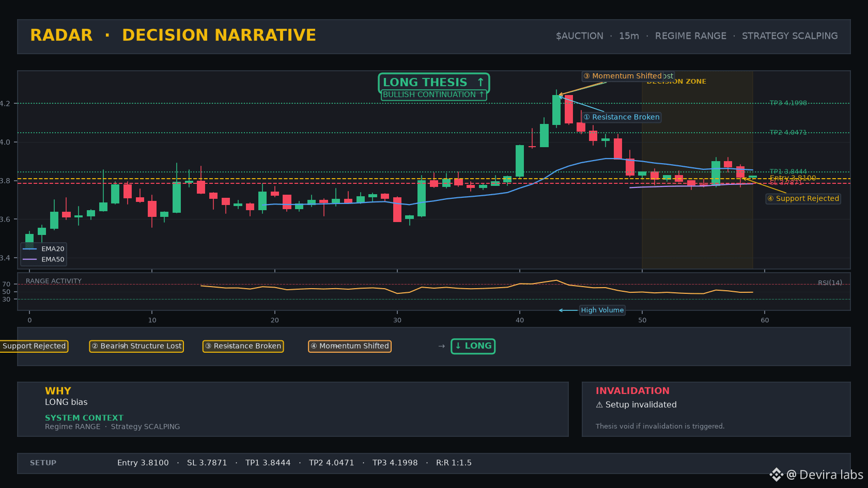Click the Support Rejected annotation on the chart
The width and height of the screenshot is (868, 488).
point(803,198)
